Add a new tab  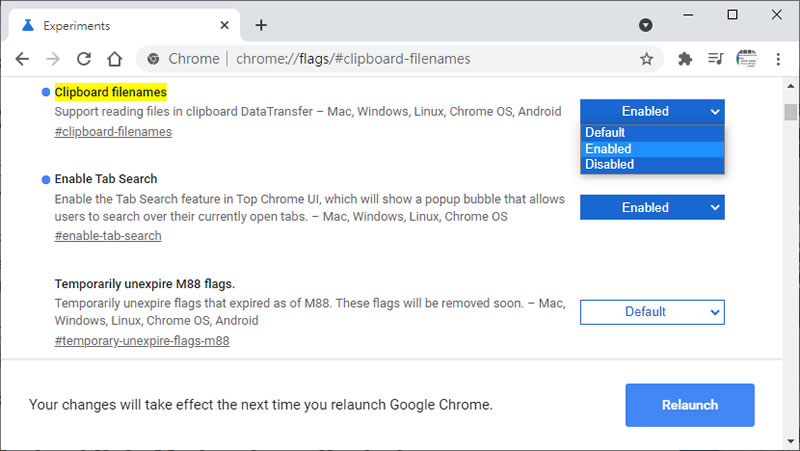pos(261,25)
